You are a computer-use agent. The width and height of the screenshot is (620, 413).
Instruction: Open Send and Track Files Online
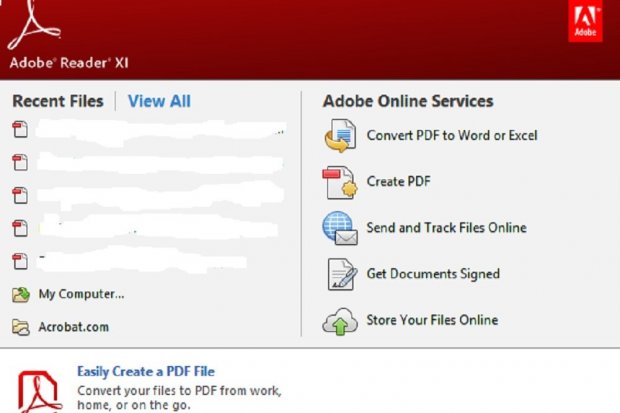click(446, 228)
